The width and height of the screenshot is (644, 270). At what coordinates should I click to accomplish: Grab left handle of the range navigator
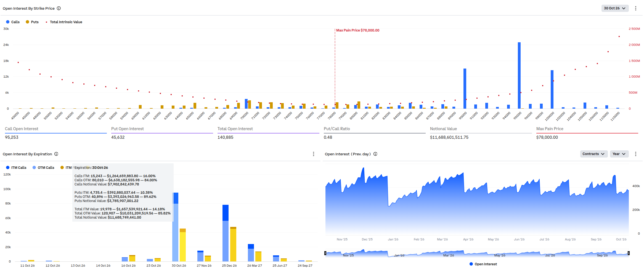[x=325, y=253]
